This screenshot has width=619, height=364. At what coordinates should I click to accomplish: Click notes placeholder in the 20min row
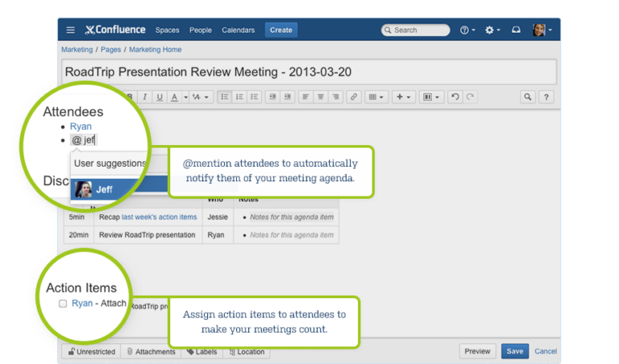click(x=292, y=235)
